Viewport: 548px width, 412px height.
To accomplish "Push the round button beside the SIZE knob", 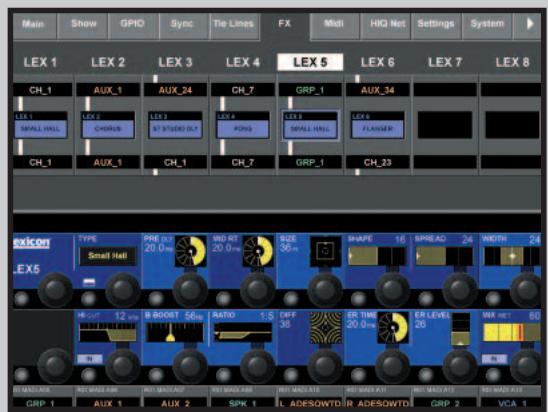I will (x=291, y=299).
